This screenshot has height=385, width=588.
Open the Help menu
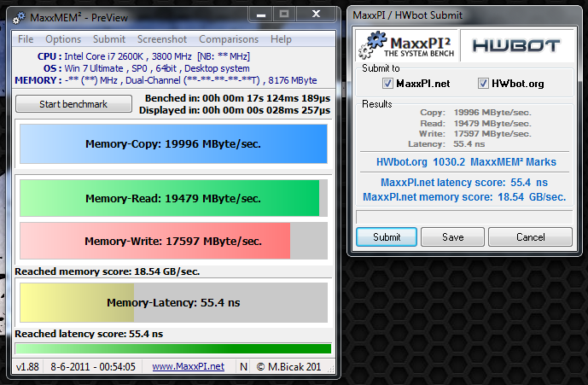point(281,39)
